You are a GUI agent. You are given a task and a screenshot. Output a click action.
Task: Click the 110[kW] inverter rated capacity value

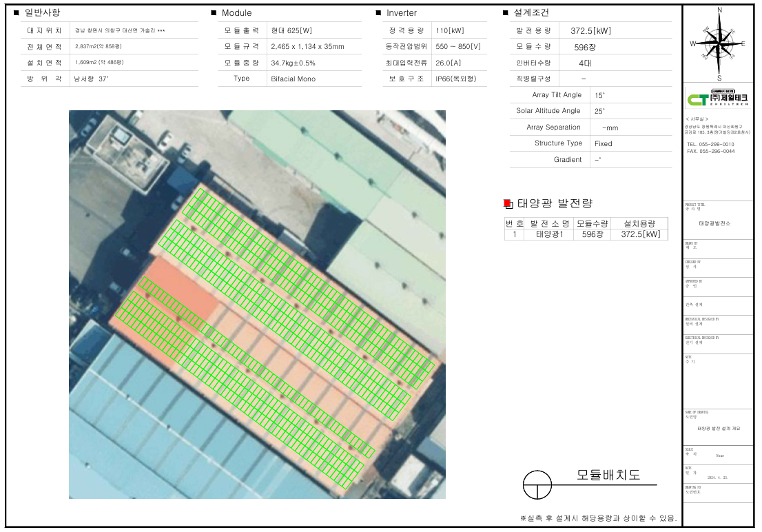pyautogui.click(x=449, y=31)
